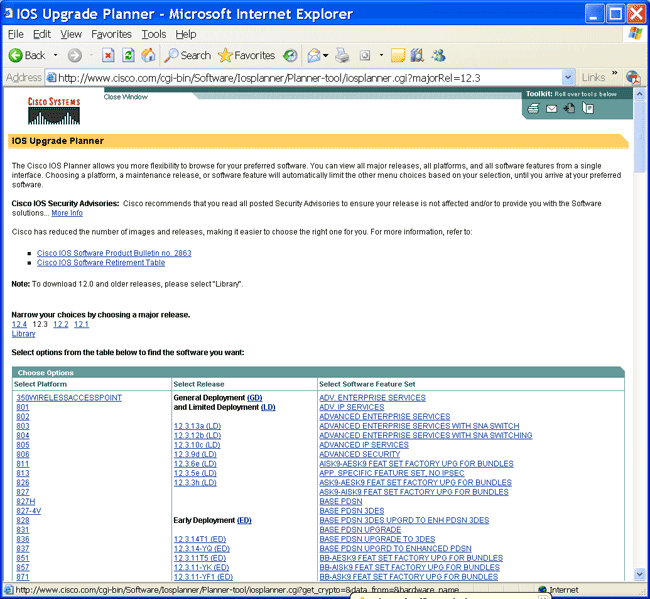This screenshot has width=650, height=599.
Task: Open the Back button history dropdown arrow
Action: click(x=55, y=55)
